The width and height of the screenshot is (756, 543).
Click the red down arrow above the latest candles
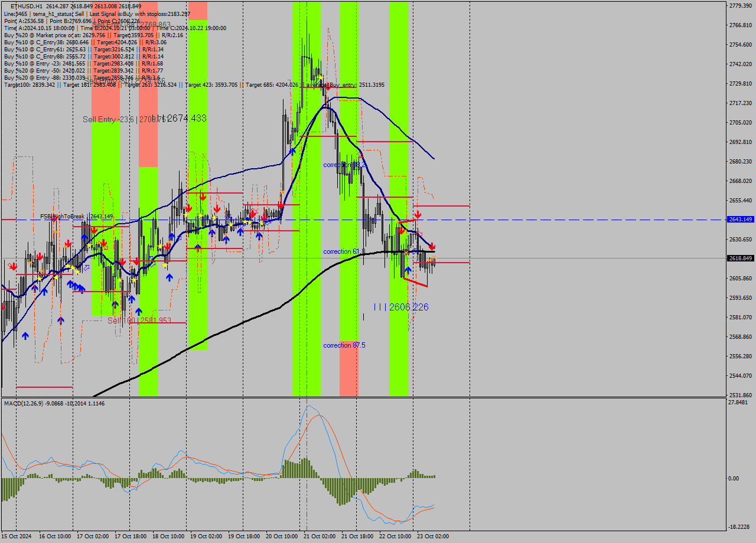[432, 246]
